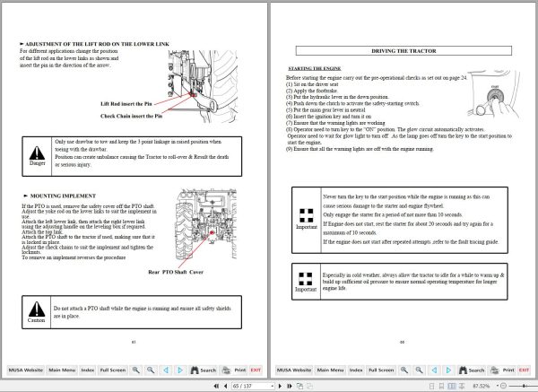The image size is (538, 392).
Task: Click MUSA Website button on right page
Action: (x=294, y=370)
